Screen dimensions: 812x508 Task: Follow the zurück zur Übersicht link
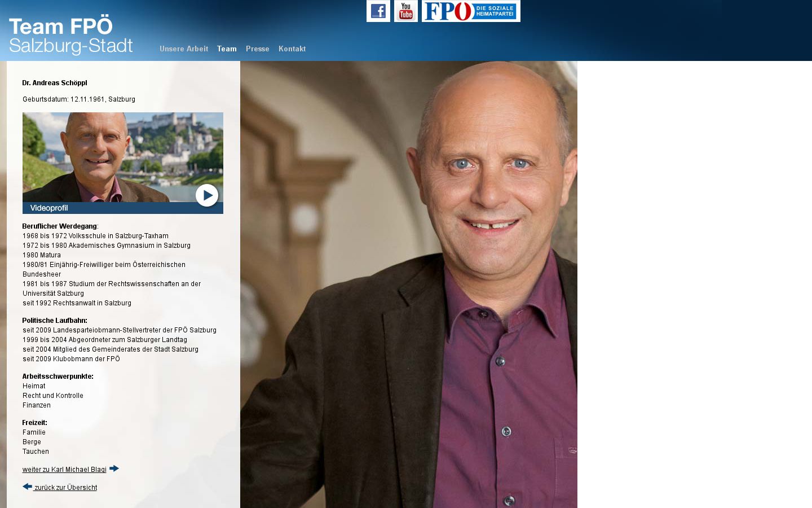65,488
